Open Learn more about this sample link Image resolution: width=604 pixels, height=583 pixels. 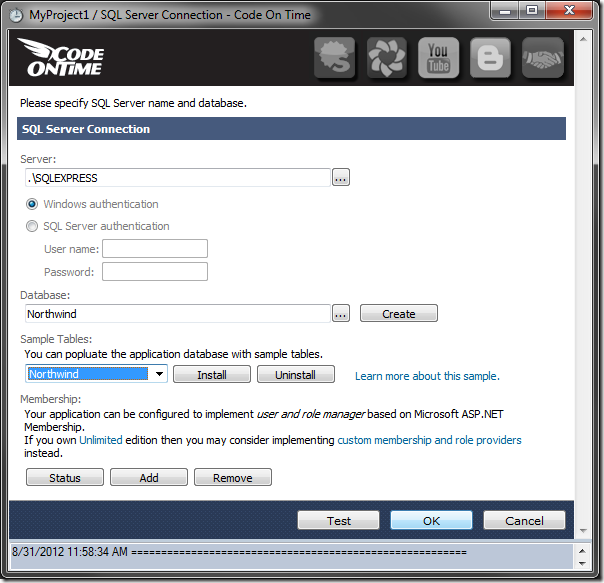tap(427, 376)
